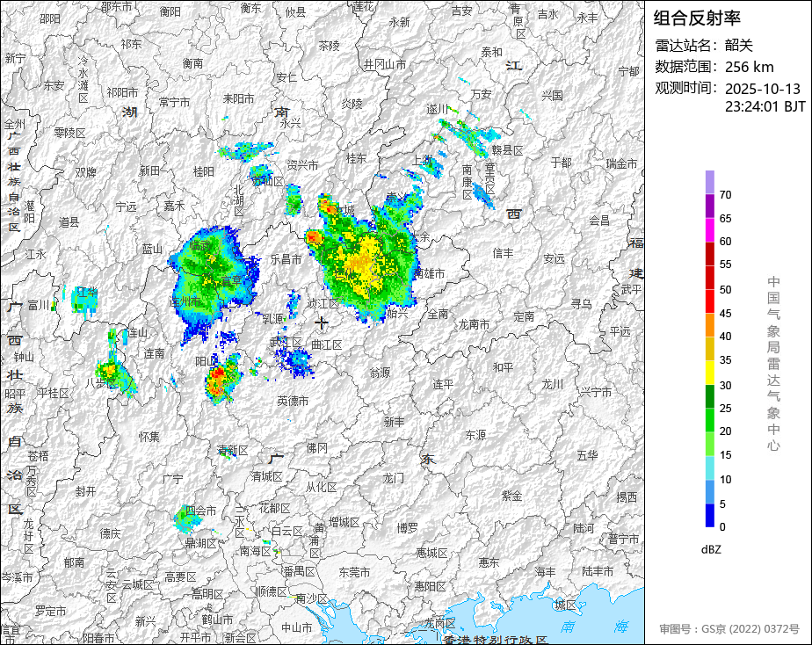Click the data range value 256 km
The width and height of the screenshot is (812, 645).
[750, 67]
